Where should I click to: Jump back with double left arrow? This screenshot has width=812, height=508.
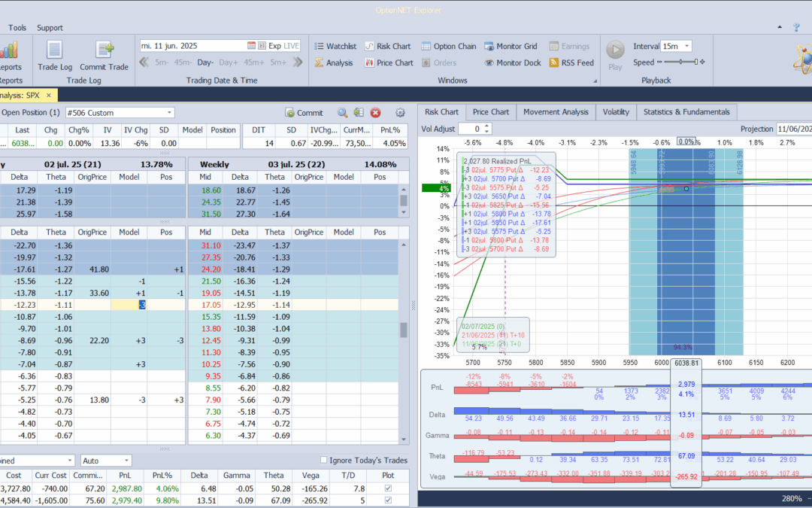point(144,62)
